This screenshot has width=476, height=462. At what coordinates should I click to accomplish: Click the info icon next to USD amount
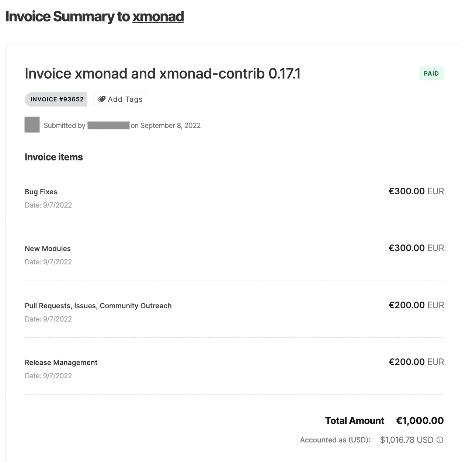coord(440,440)
